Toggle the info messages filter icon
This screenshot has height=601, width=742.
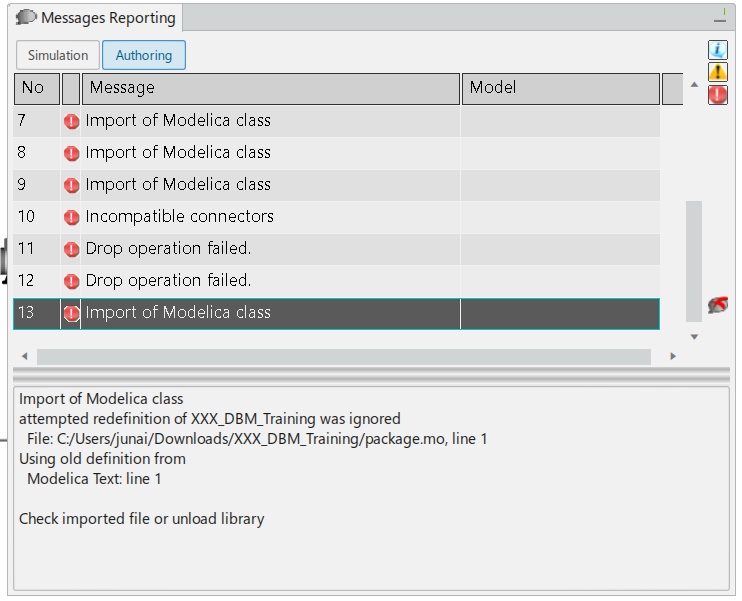pyautogui.click(x=717, y=50)
